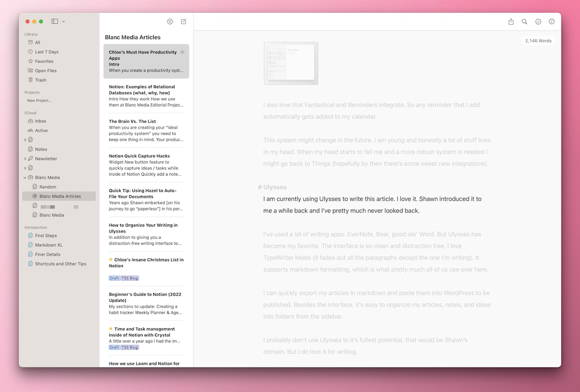Click Draft keyword under Christmas List sheet
580x392 pixels.
coord(114,278)
